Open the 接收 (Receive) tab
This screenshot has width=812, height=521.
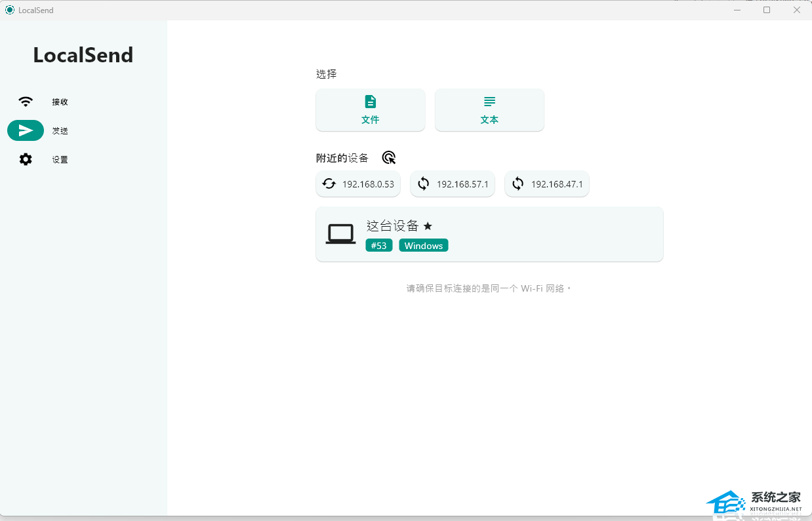point(43,102)
